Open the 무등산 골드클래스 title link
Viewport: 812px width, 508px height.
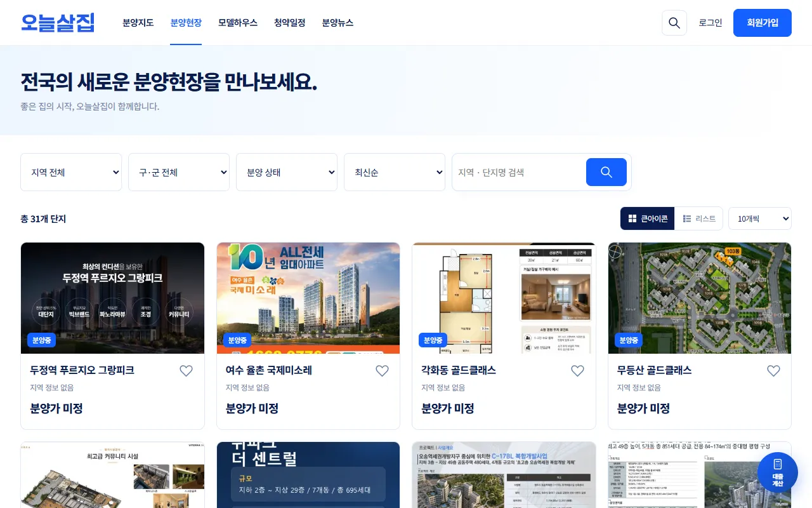click(x=655, y=370)
